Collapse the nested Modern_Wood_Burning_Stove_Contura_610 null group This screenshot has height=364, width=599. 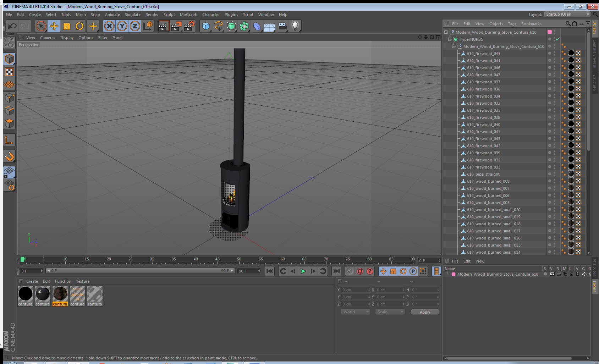(454, 46)
